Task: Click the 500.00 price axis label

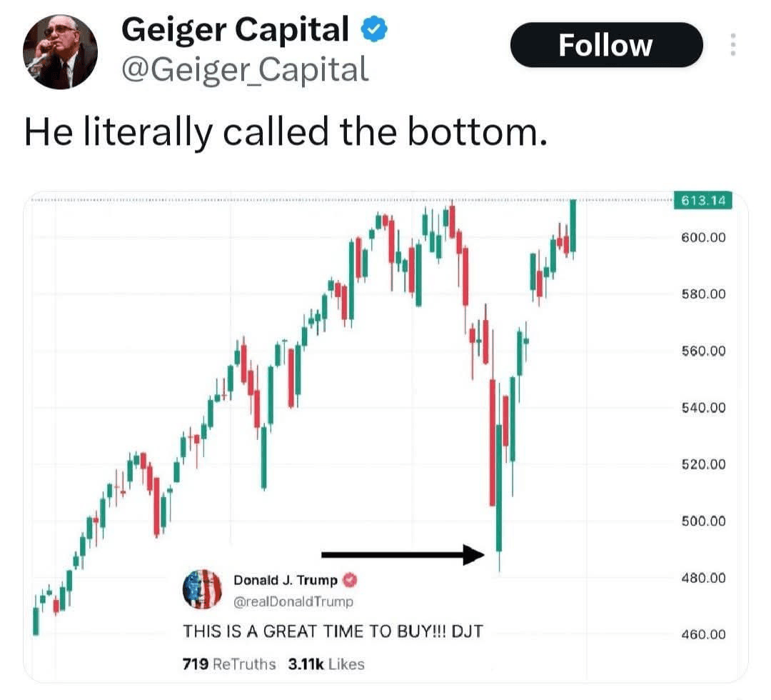Action: point(703,521)
